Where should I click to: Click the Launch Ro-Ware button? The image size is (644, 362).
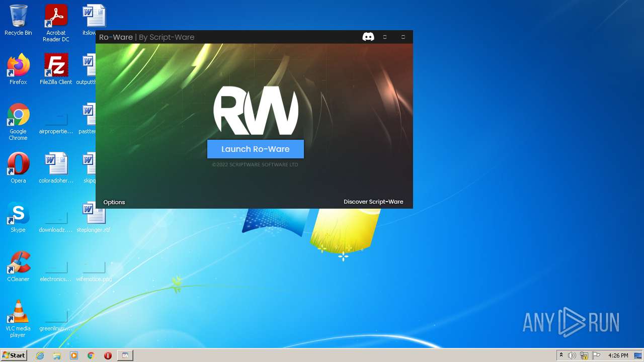(x=256, y=149)
